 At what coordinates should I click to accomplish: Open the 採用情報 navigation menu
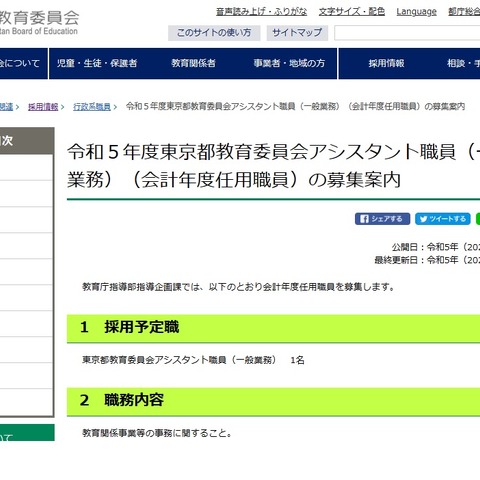click(387, 63)
